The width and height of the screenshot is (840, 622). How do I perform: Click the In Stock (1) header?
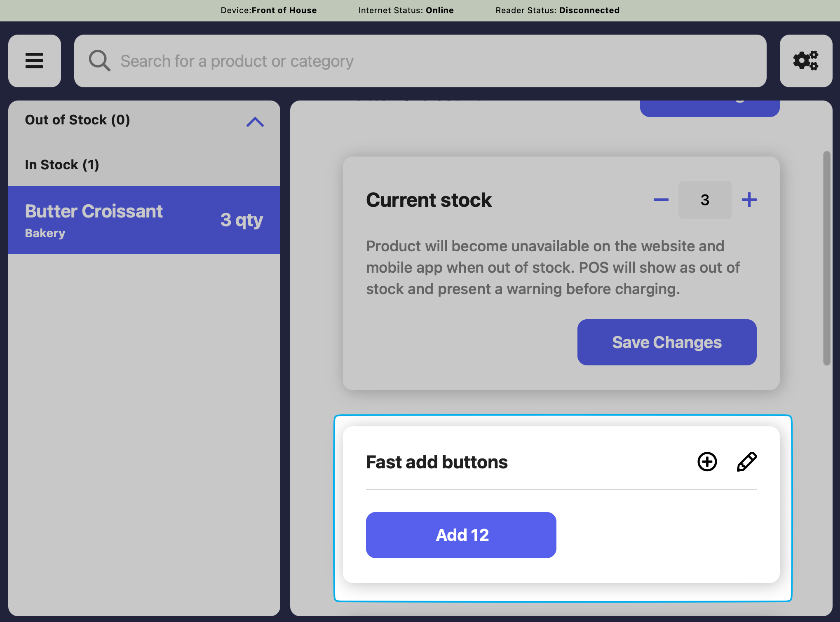(62, 165)
